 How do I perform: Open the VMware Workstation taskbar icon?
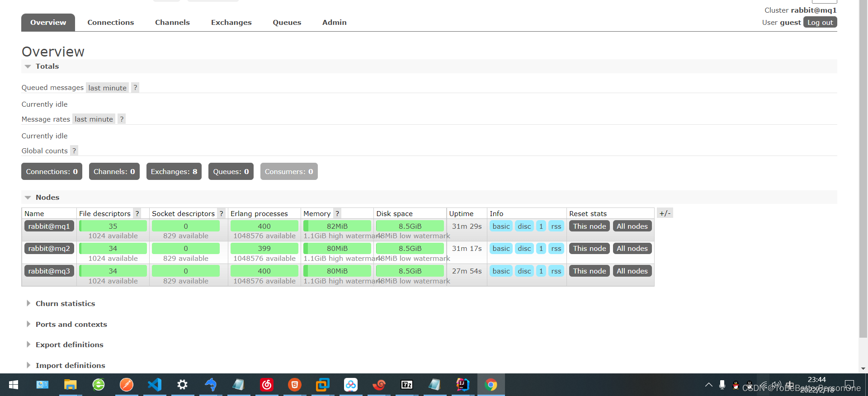pos(323,385)
